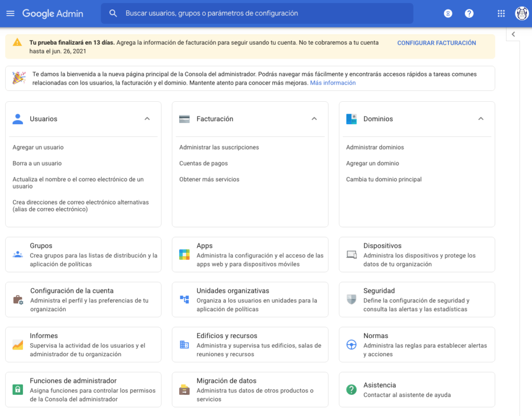Open the Más información link
532x416 pixels.
coord(333,83)
